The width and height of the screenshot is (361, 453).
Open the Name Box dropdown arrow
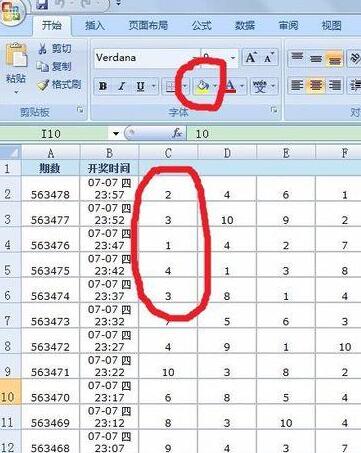point(116,134)
